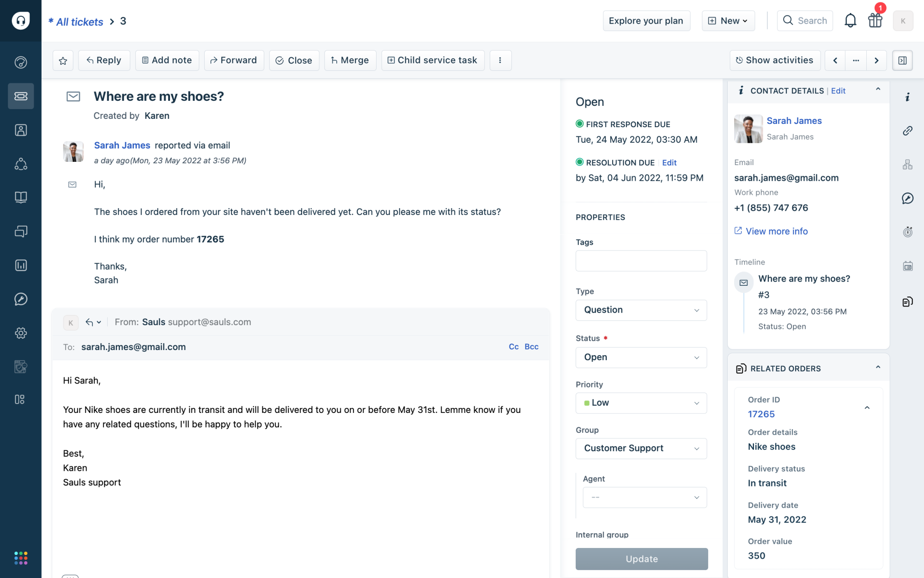
Task: Collapse the Order ID 17265 details
Action: (x=867, y=407)
